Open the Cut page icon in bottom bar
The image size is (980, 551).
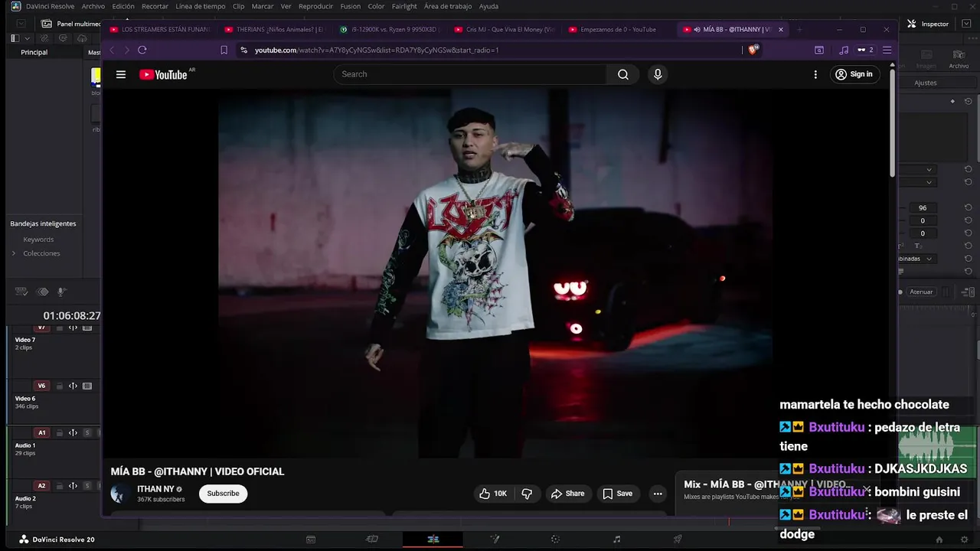click(x=372, y=540)
